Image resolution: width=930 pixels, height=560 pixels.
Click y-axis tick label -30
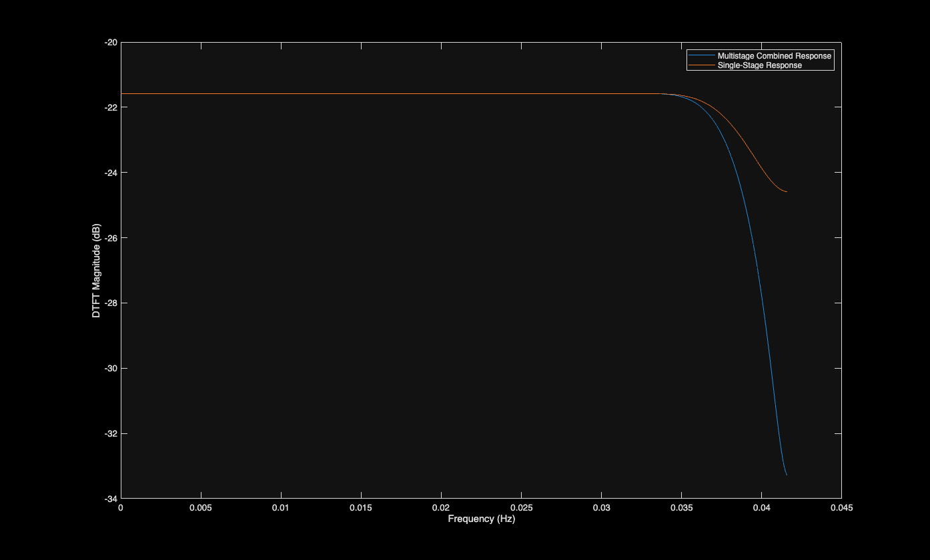[110, 369]
